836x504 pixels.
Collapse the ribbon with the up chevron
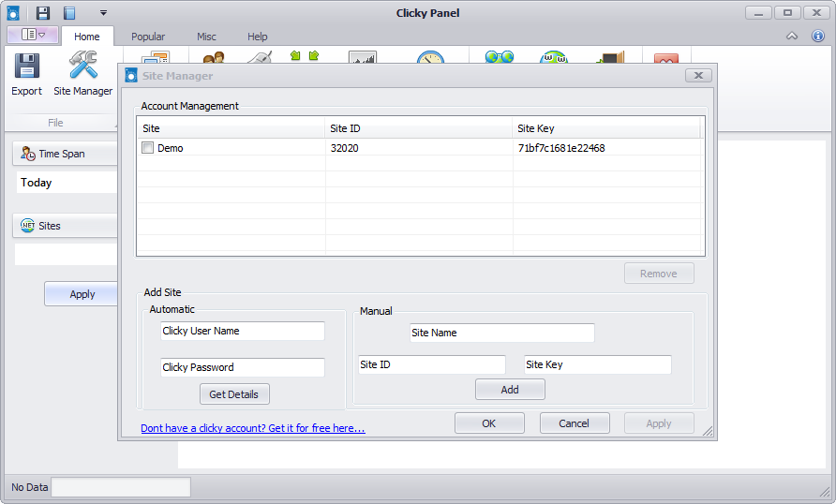[792, 37]
